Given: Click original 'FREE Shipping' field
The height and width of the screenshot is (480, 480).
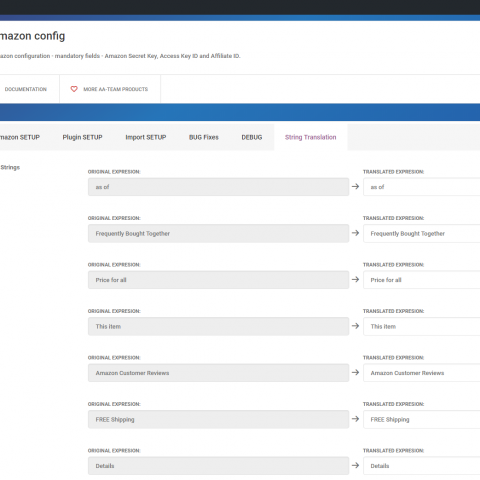Looking at the screenshot, I should click(218, 419).
